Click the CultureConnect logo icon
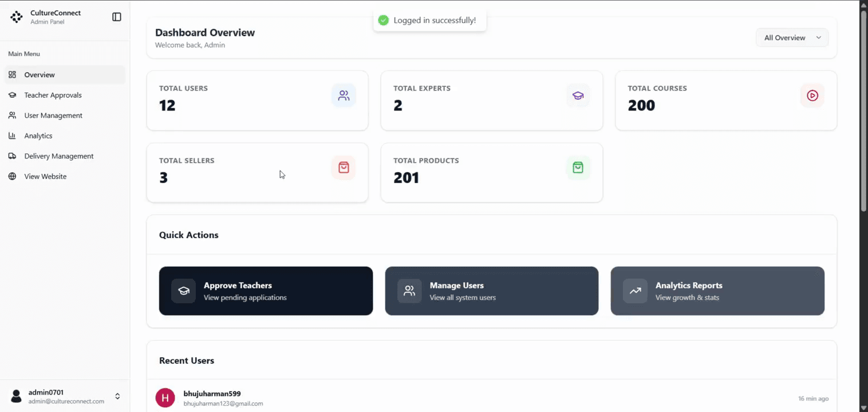 (x=17, y=17)
